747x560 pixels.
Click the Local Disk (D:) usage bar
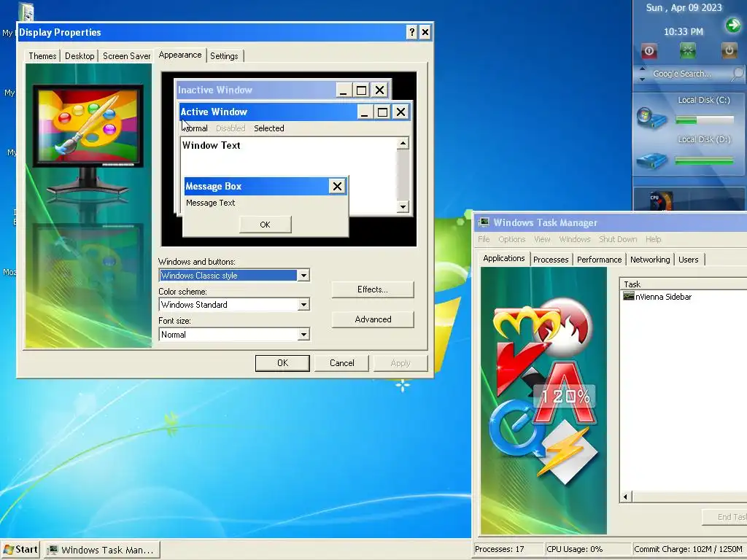pos(704,161)
